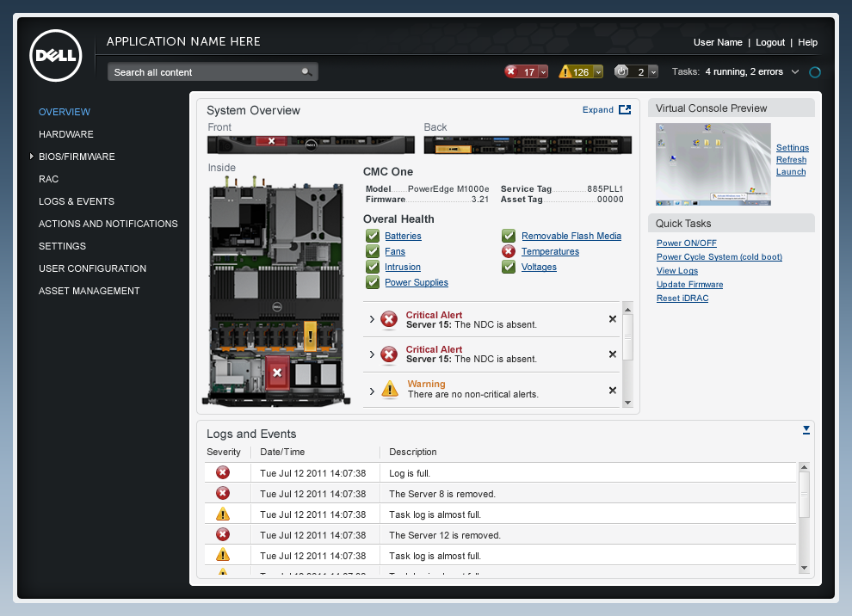Click severity icon for "Log is full." row

pos(223,472)
